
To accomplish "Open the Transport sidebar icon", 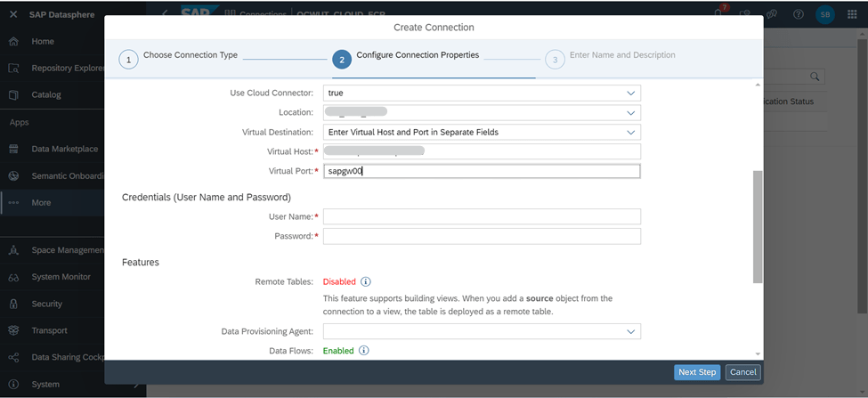I will click(14, 330).
